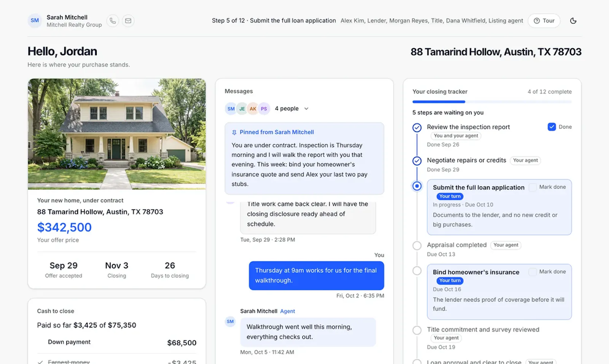Viewport: 609px width, 364px height.
Task: Toggle dark mode with the moon icon
Action: point(573,21)
